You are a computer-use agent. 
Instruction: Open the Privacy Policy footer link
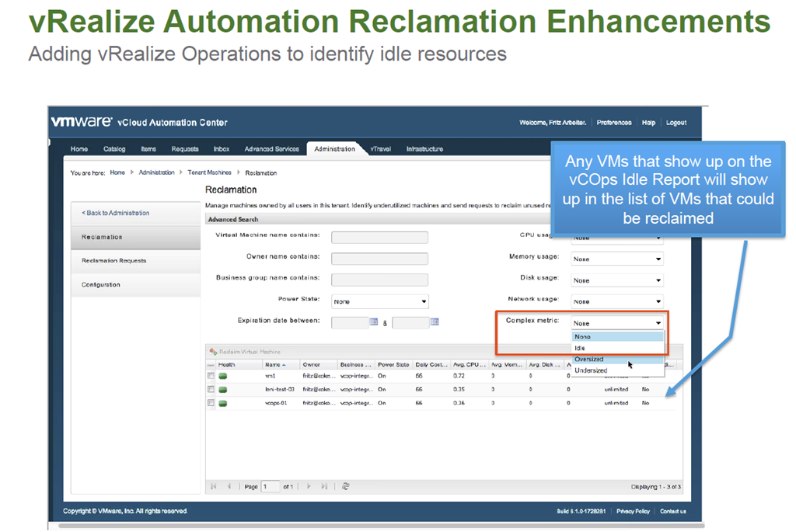(633, 511)
